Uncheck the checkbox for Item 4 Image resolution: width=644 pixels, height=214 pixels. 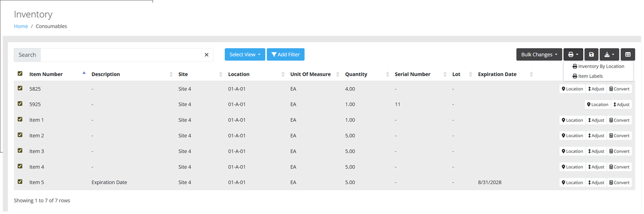(x=20, y=166)
